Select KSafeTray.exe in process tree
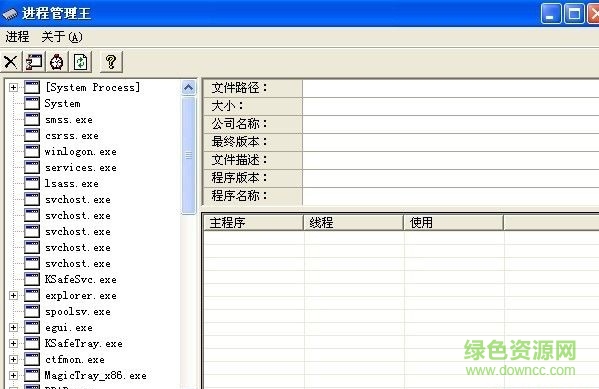This screenshot has height=389, width=599. point(84,344)
